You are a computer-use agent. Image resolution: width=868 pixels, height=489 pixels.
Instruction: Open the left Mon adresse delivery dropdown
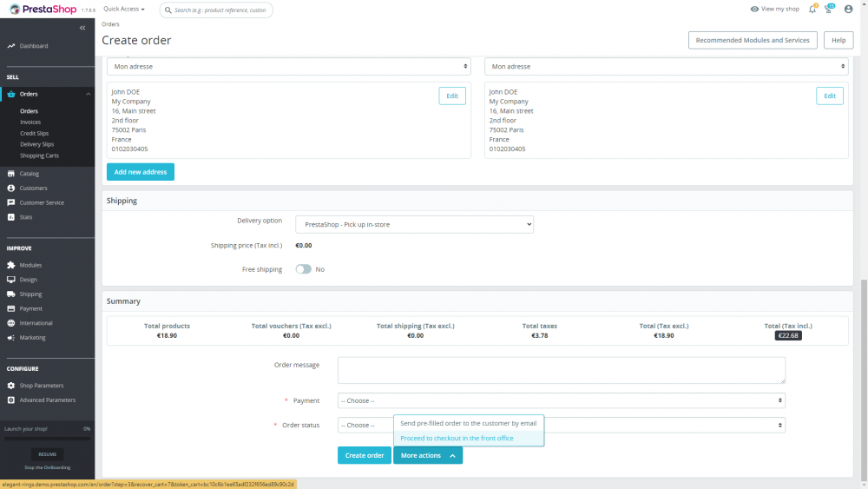pos(288,67)
